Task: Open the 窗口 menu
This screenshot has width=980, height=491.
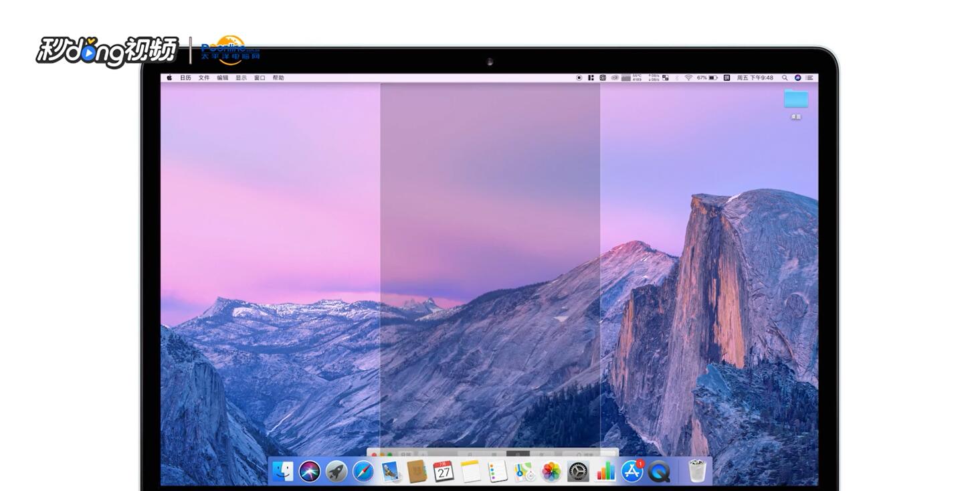Action: pyautogui.click(x=260, y=78)
